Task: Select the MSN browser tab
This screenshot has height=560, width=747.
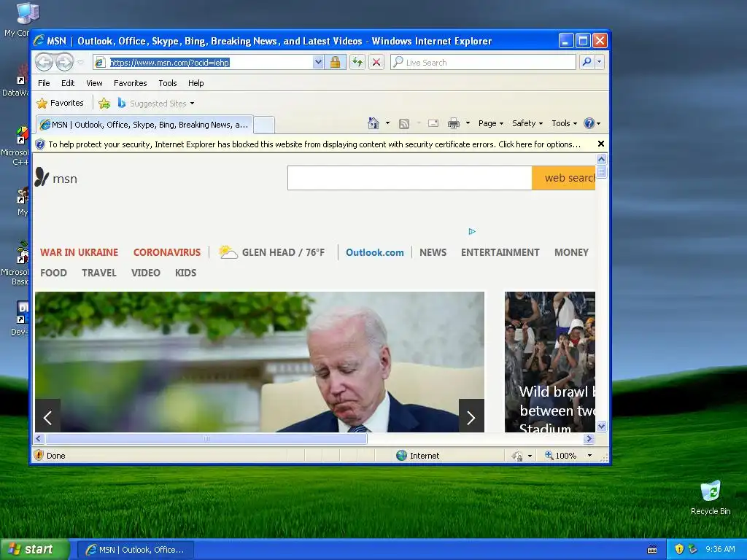Action: click(x=144, y=125)
